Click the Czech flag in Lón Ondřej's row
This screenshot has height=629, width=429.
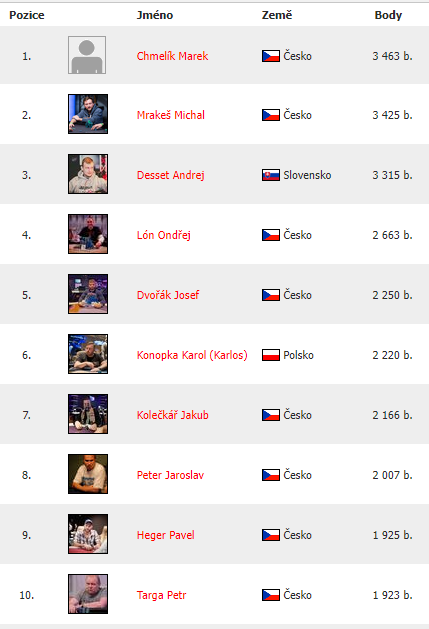pos(271,235)
